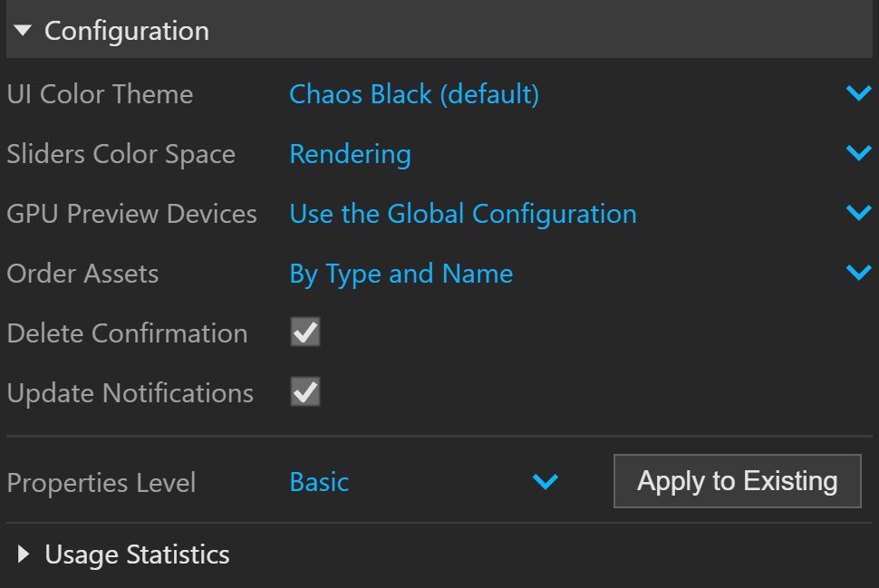Click the Delete Confirmation label text

pos(127,333)
